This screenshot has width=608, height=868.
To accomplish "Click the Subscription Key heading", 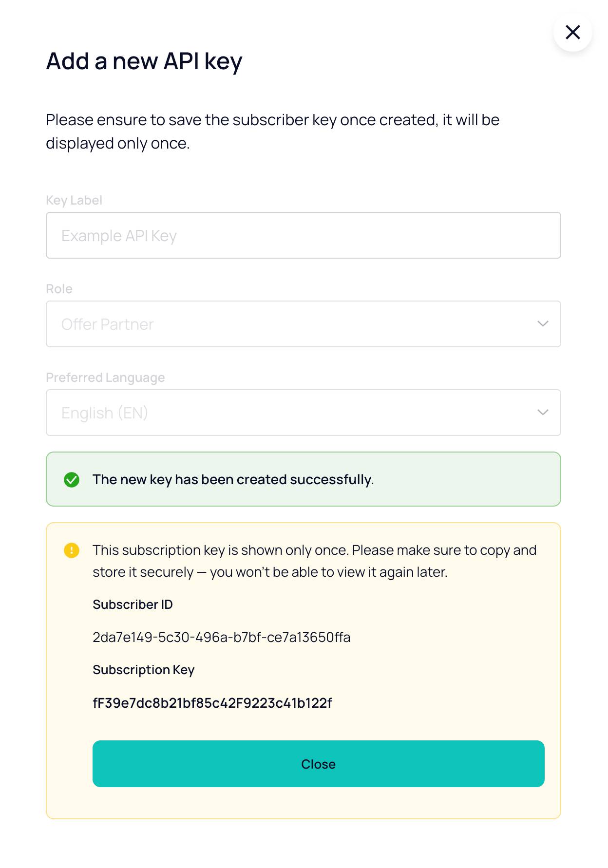I will click(x=143, y=670).
